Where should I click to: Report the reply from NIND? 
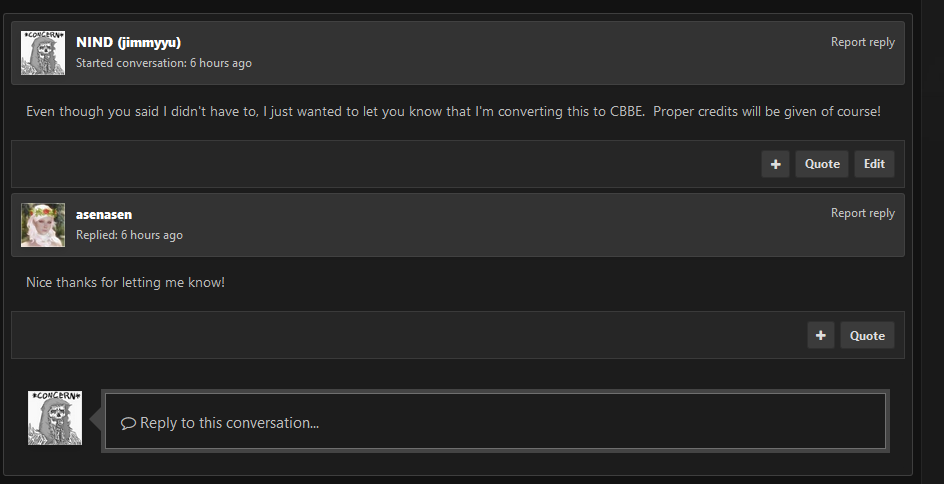pos(863,42)
